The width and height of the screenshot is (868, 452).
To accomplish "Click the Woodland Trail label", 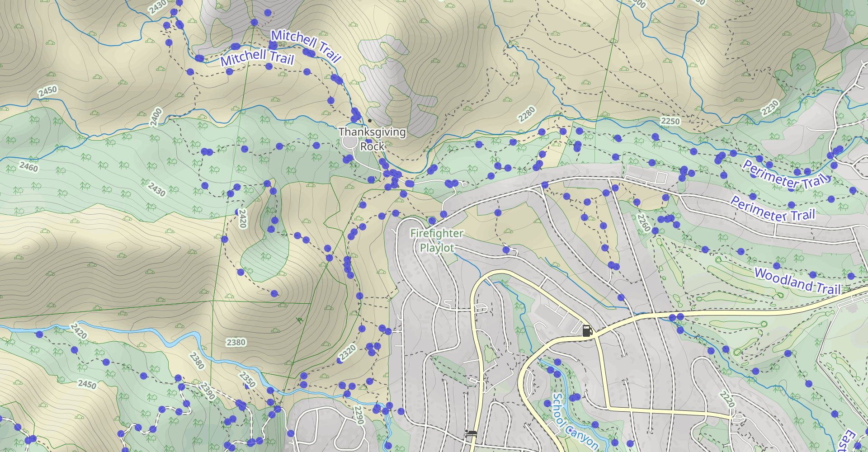I will click(797, 281).
